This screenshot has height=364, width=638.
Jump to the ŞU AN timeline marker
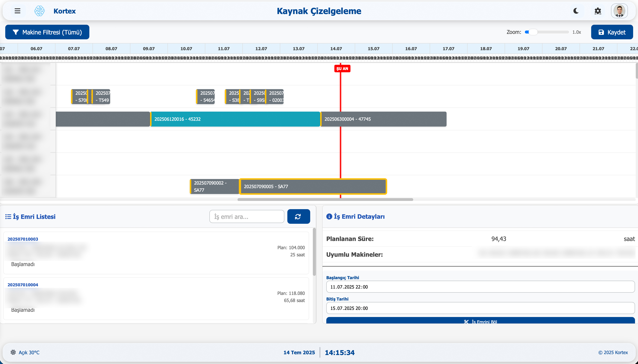342,68
